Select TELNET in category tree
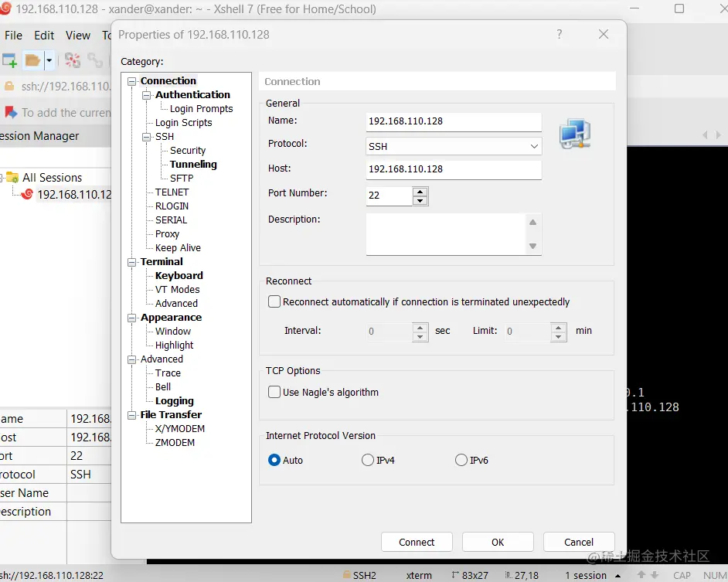 coord(172,192)
